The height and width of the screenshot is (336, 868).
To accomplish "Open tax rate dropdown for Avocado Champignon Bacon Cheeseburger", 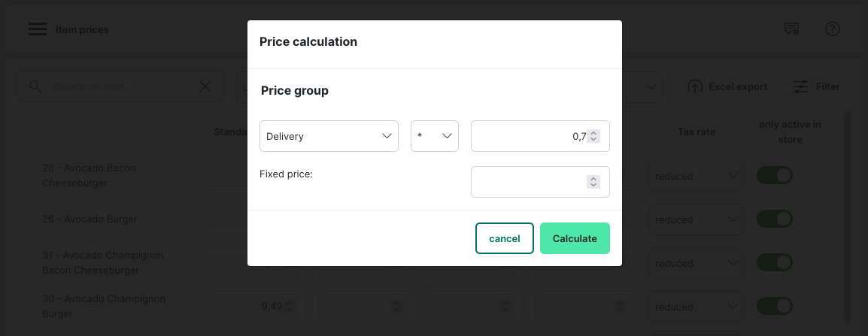I will click(x=695, y=263).
